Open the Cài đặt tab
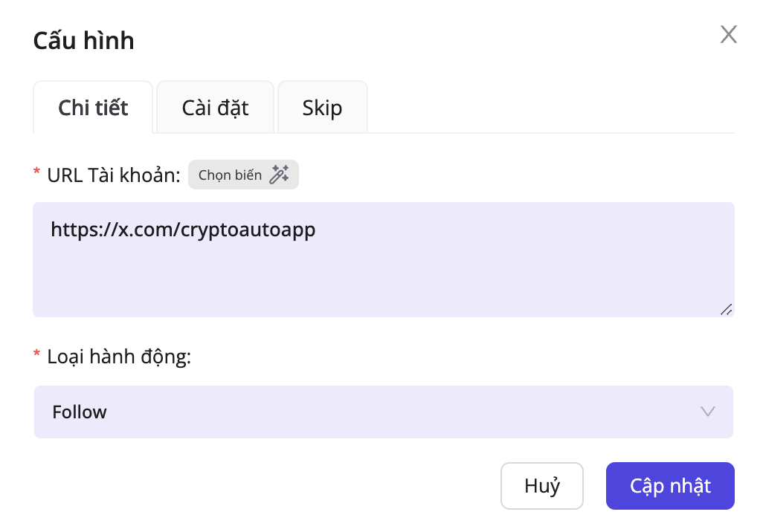The width and height of the screenshot is (763, 532). 215,108
